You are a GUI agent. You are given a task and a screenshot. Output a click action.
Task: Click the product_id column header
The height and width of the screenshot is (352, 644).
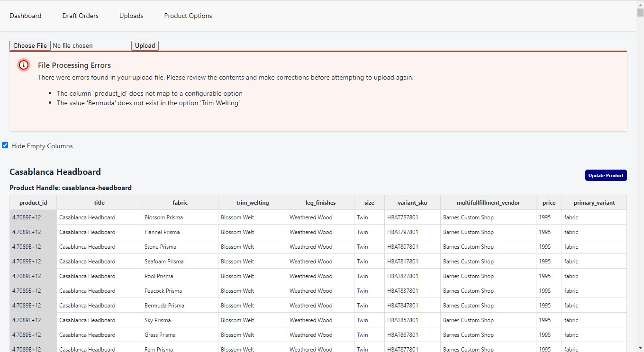[x=33, y=202]
